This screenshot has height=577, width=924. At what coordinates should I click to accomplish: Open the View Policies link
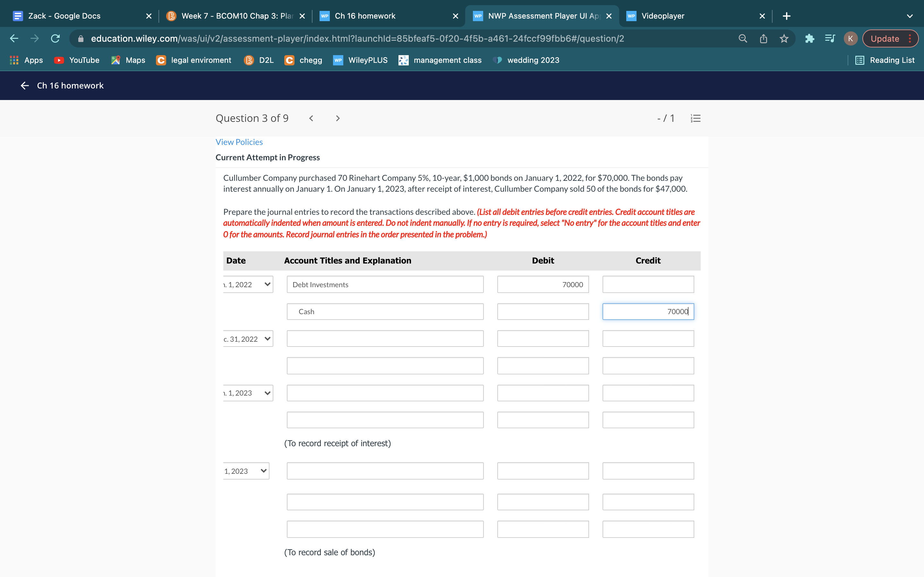(x=239, y=142)
